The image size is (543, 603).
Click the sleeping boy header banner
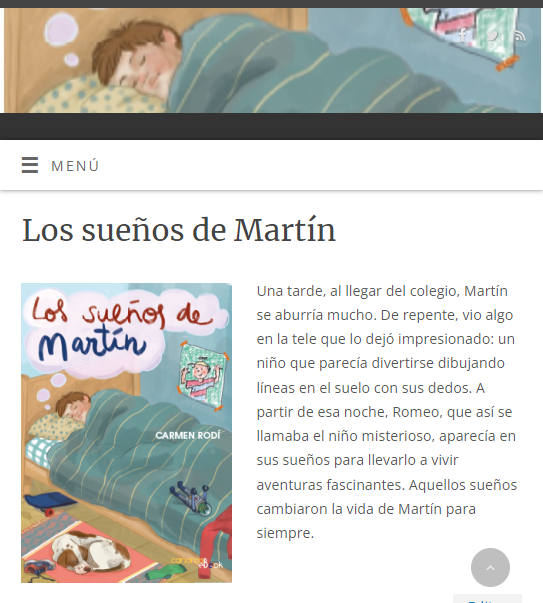point(272,60)
